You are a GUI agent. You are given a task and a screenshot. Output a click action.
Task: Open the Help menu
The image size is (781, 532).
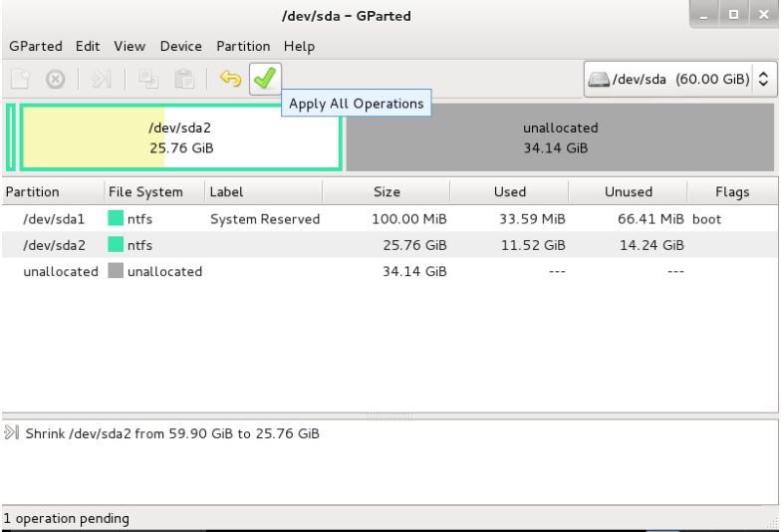[299, 46]
